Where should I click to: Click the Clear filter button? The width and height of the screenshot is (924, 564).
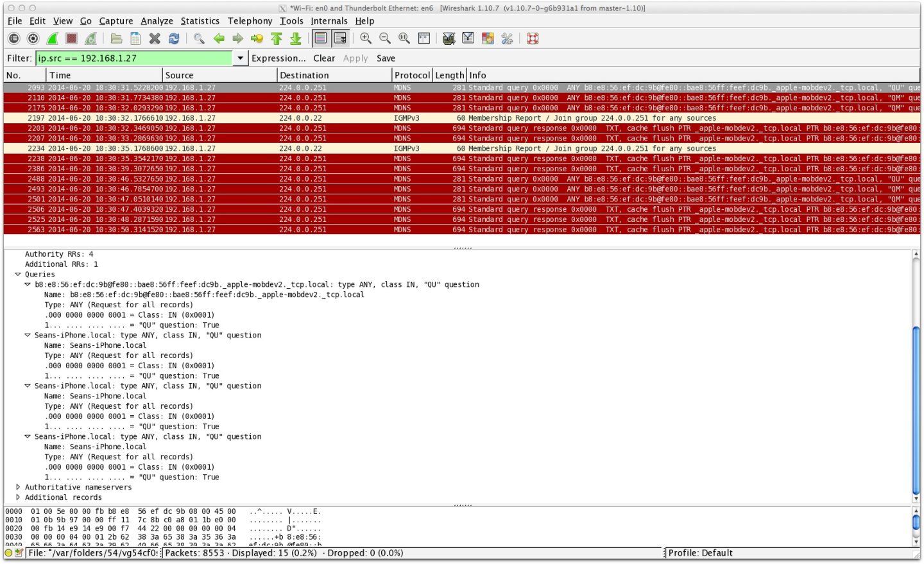pos(324,58)
